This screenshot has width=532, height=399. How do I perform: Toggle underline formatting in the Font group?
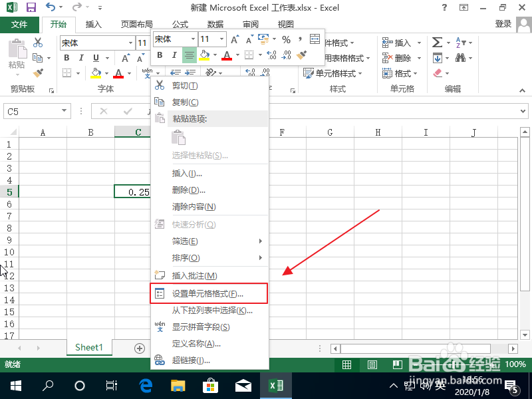point(95,58)
